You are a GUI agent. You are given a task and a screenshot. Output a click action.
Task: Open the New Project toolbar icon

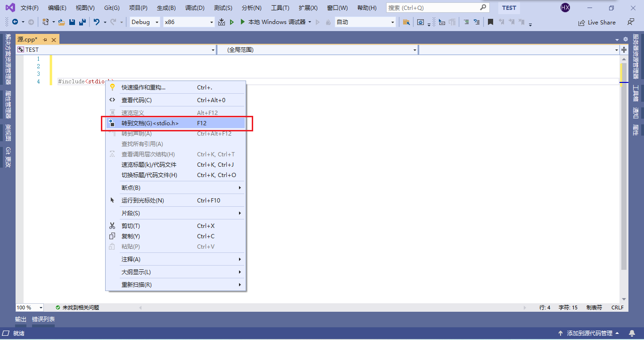tap(44, 22)
